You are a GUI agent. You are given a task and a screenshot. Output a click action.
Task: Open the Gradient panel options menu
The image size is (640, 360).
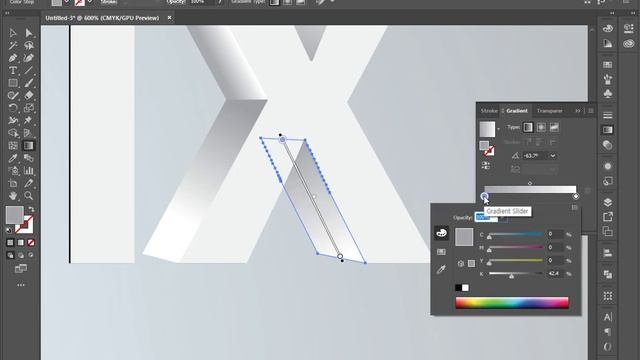(591, 111)
